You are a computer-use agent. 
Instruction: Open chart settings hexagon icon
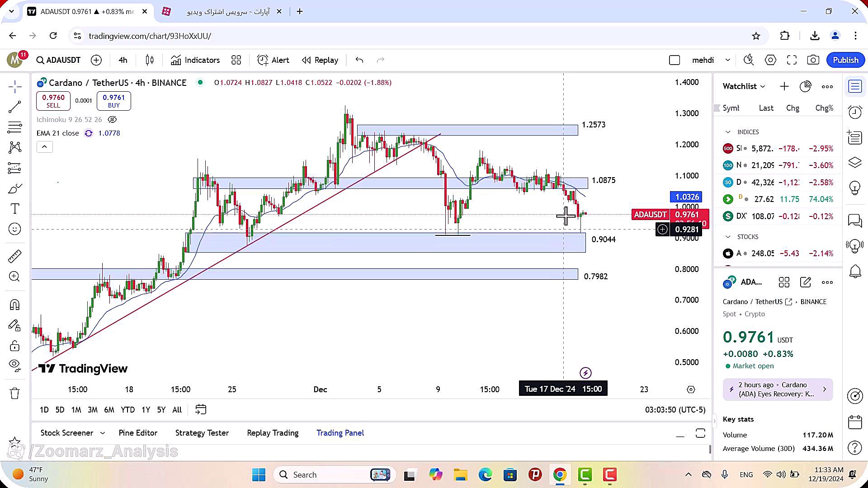[x=770, y=60]
